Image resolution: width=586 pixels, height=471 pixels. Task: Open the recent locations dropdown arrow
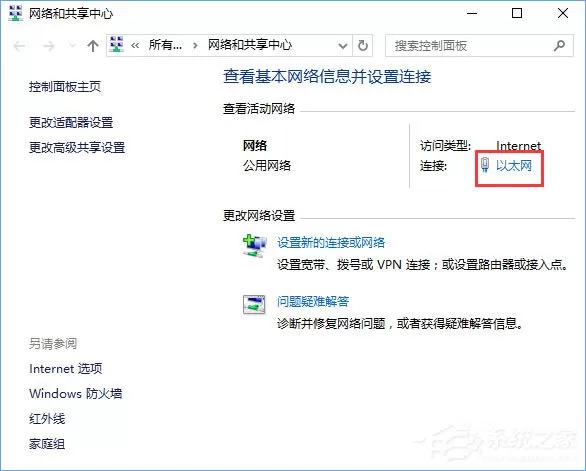coord(72,46)
